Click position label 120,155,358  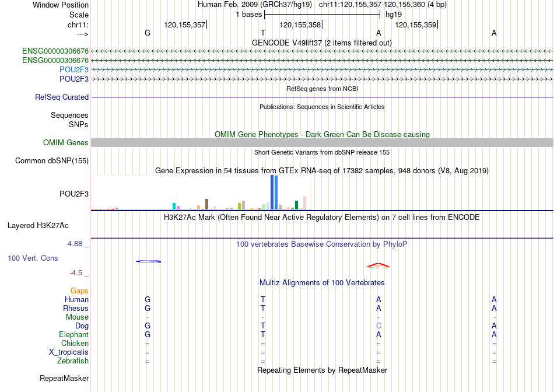click(x=300, y=24)
